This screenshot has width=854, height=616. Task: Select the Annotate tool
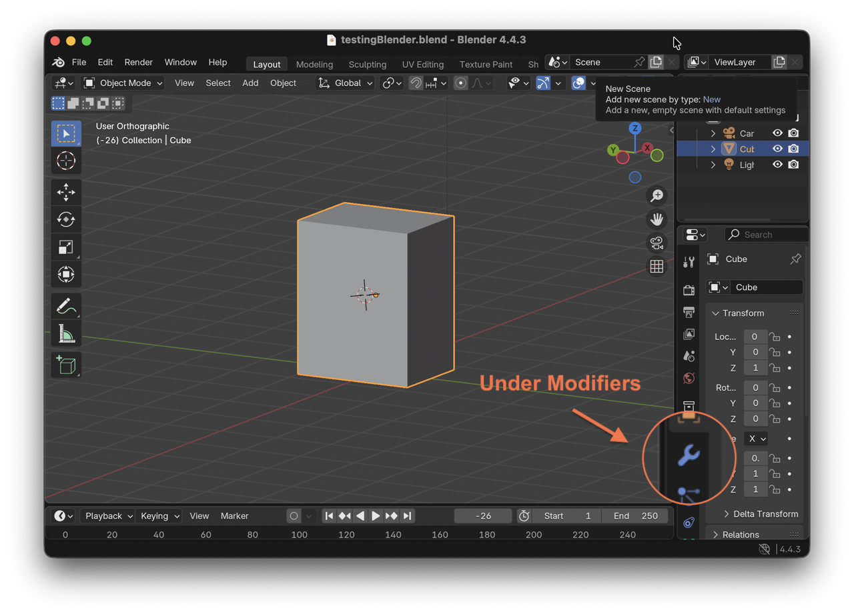coord(66,306)
